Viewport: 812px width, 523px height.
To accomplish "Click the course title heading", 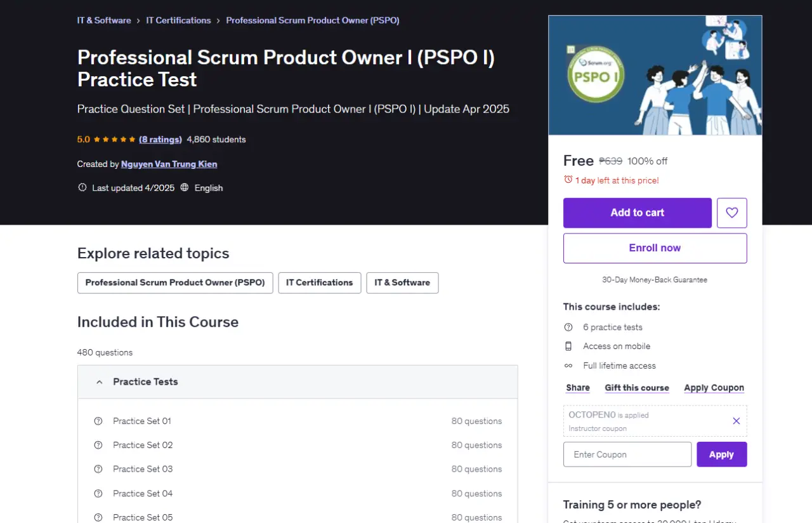I will pos(286,69).
